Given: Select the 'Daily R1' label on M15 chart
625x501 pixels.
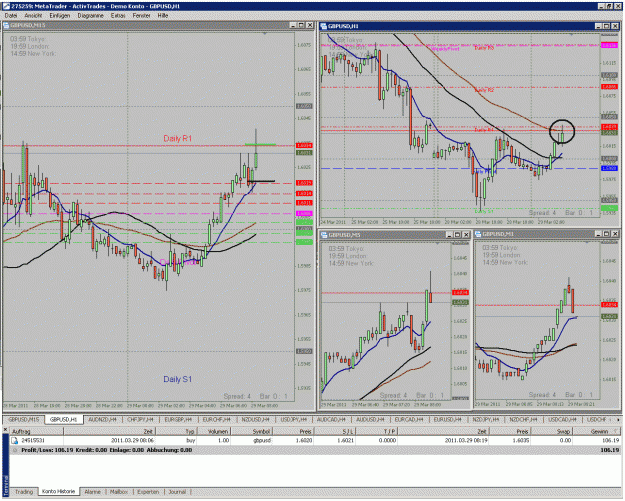Looking at the screenshot, I should [x=177, y=139].
